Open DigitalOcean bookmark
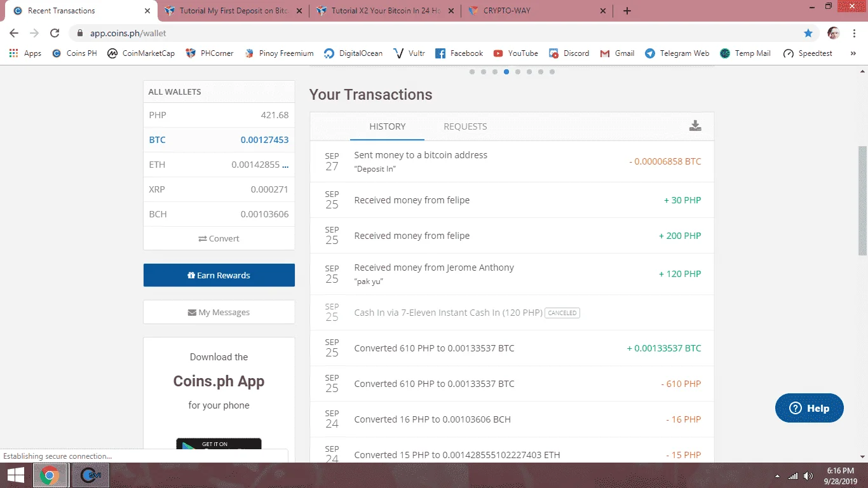Viewport: 868px width, 488px height. [x=353, y=53]
